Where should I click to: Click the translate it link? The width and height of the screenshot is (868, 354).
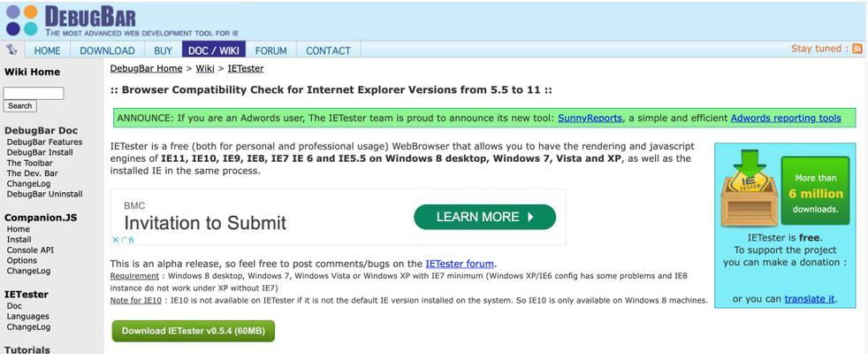point(810,298)
